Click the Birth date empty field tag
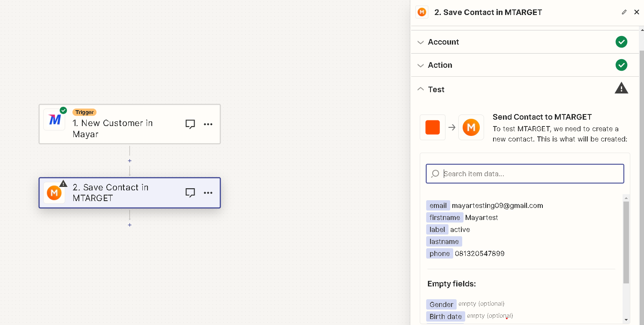 click(x=445, y=316)
